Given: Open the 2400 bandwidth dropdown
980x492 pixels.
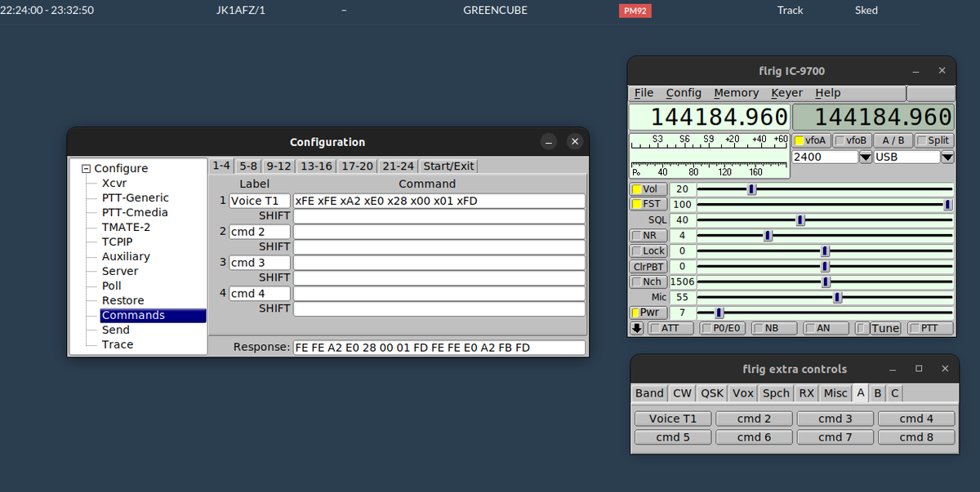Looking at the screenshot, I should 866,157.
